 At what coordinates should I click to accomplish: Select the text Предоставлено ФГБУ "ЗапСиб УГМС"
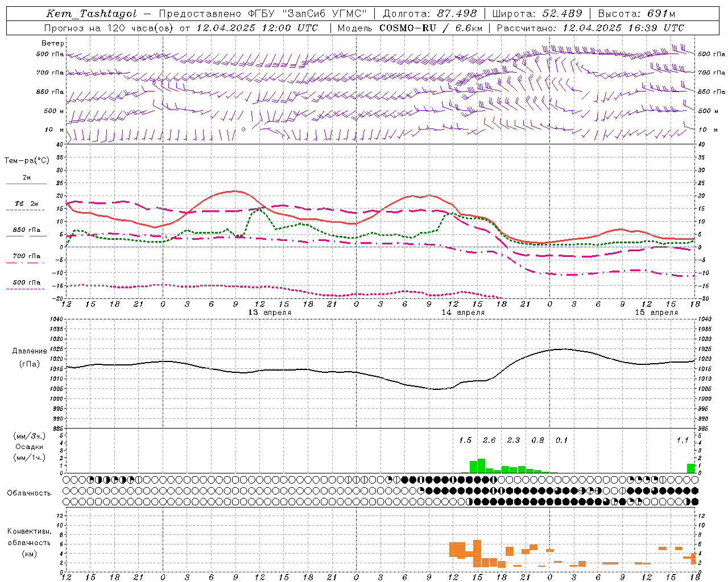[263, 14]
